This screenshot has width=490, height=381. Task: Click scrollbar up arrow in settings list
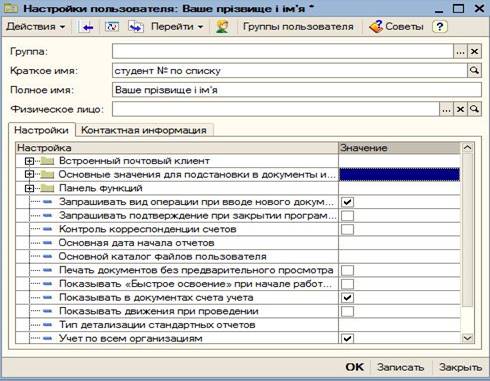coord(467,148)
